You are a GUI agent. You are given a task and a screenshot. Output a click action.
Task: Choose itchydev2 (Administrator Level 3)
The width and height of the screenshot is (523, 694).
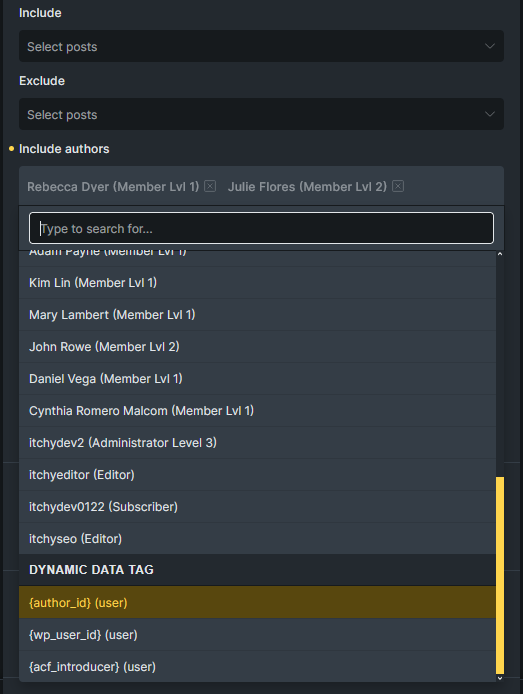[x=257, y=443]
